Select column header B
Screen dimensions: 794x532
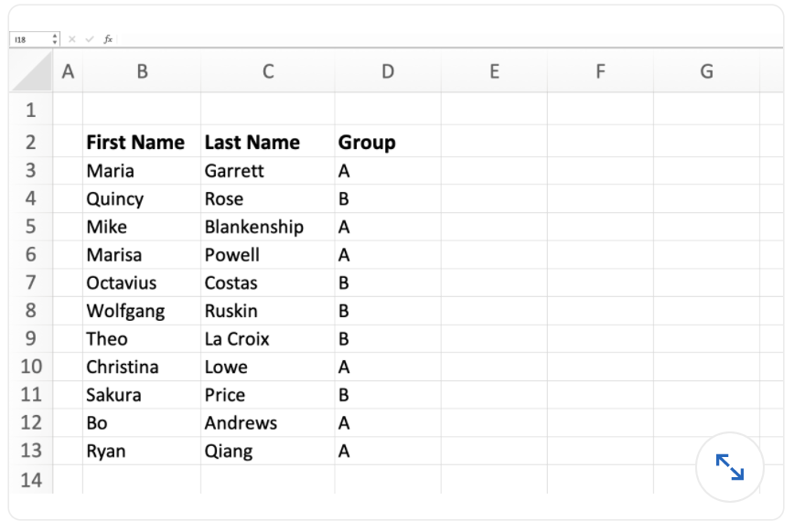click(x=142, y=71)
